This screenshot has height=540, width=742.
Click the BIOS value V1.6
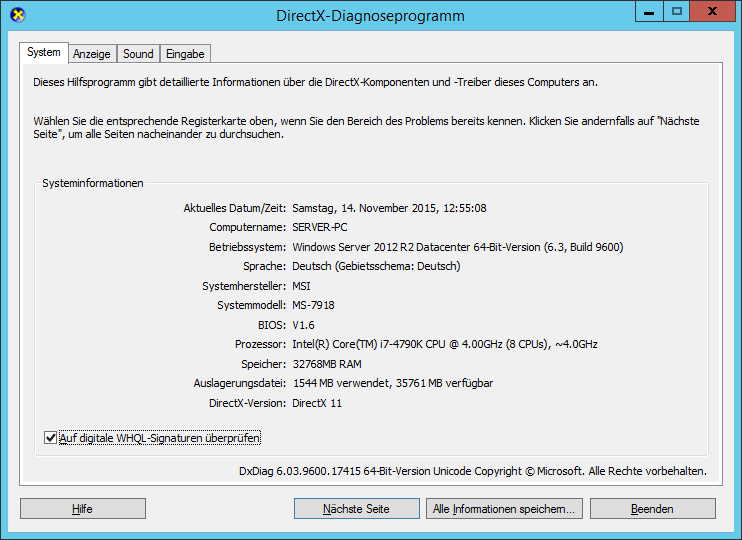[303, 325]
